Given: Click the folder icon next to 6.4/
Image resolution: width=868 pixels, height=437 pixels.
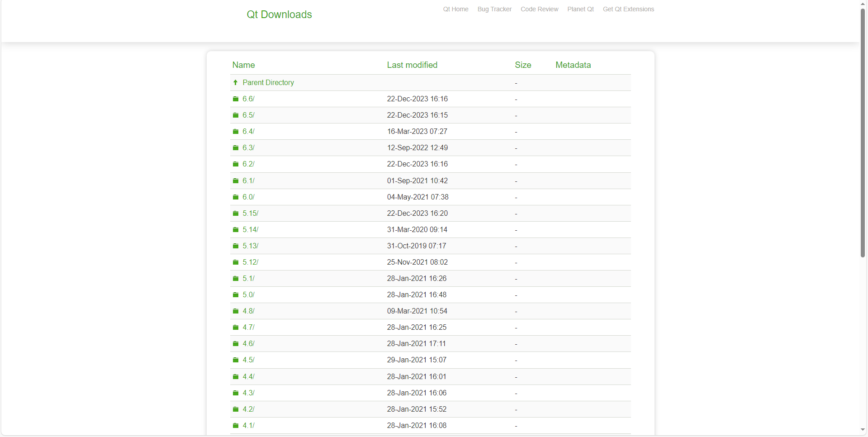Looking at the screenshot, I should click(236, 131).
